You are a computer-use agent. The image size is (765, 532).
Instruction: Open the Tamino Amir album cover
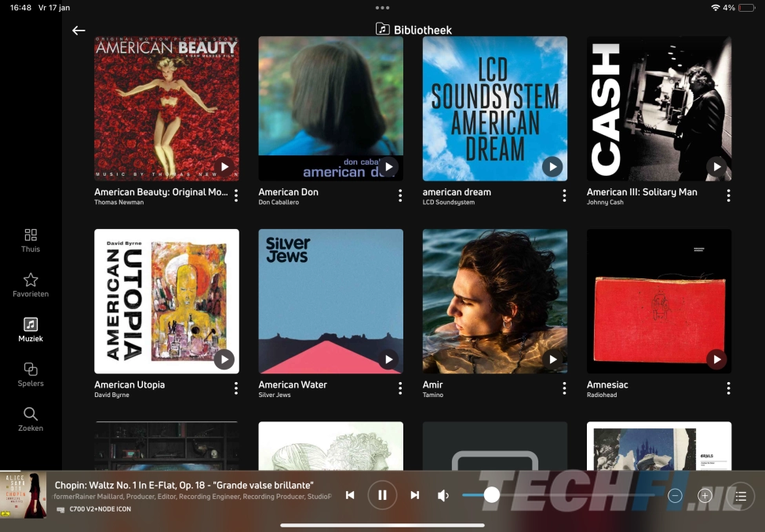point(495,301)
